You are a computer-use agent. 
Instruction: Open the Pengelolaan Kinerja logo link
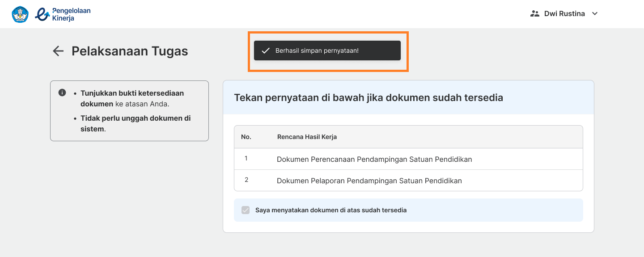tap(63, 14)
